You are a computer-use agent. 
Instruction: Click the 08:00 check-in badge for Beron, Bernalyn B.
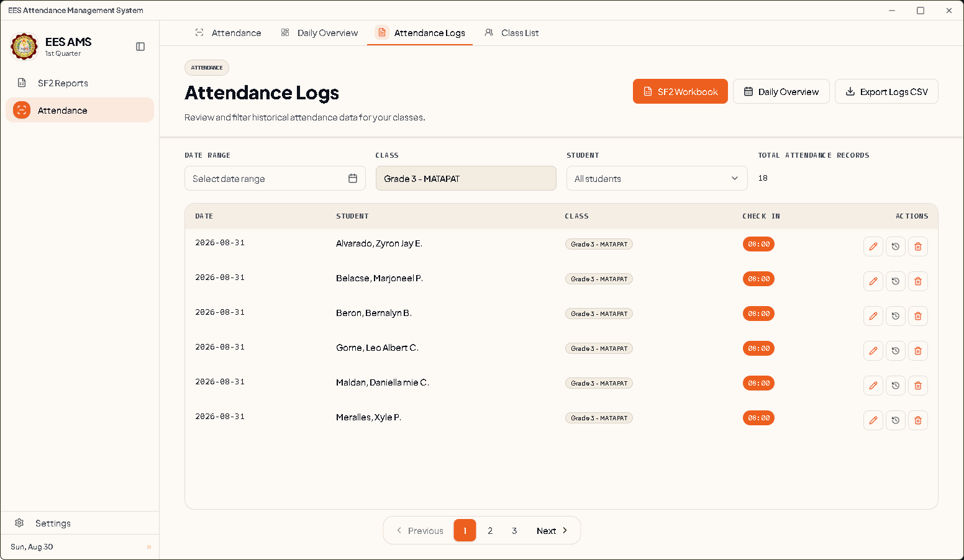click(x=758, y=314)
